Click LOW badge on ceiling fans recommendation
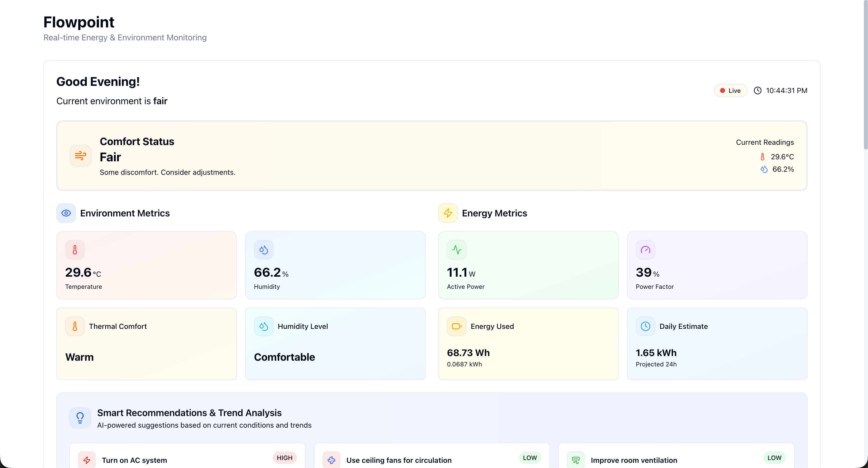Screen dimensions: 868x468 coord(530,458)
